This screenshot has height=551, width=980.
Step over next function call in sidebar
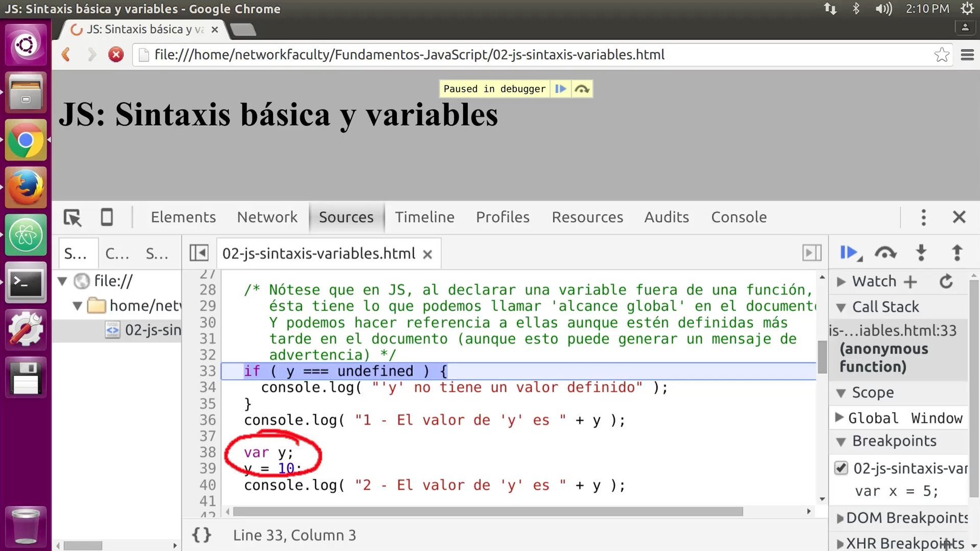885,253
